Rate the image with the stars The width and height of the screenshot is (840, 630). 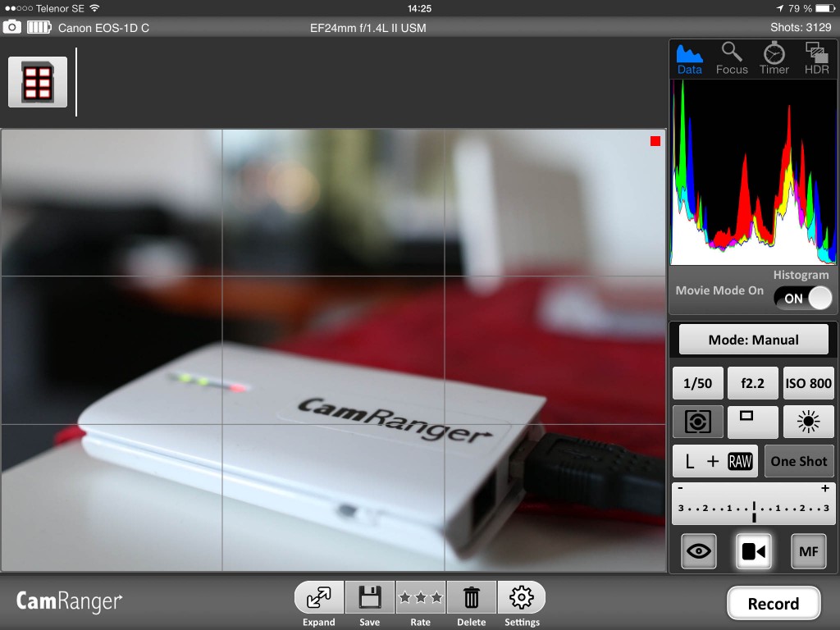point(421,598)
